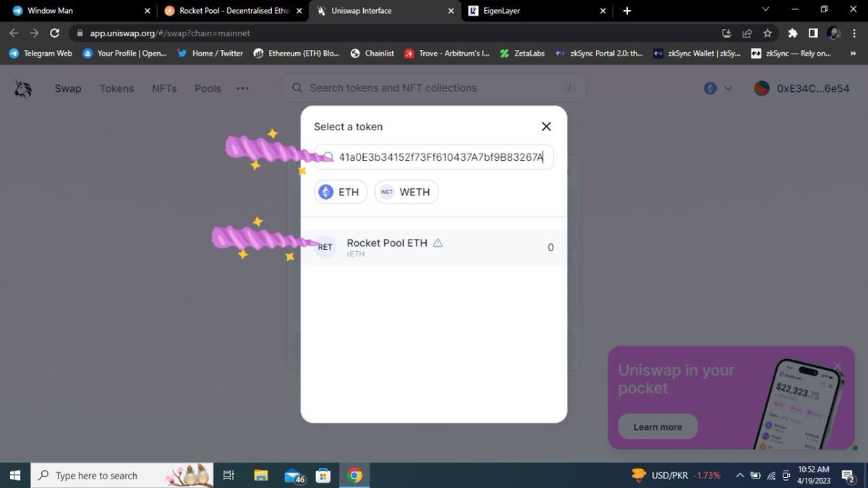
Task: Switch to the EigenLayer browser tab
Action: pyautogui.click(x=537, y=11)
